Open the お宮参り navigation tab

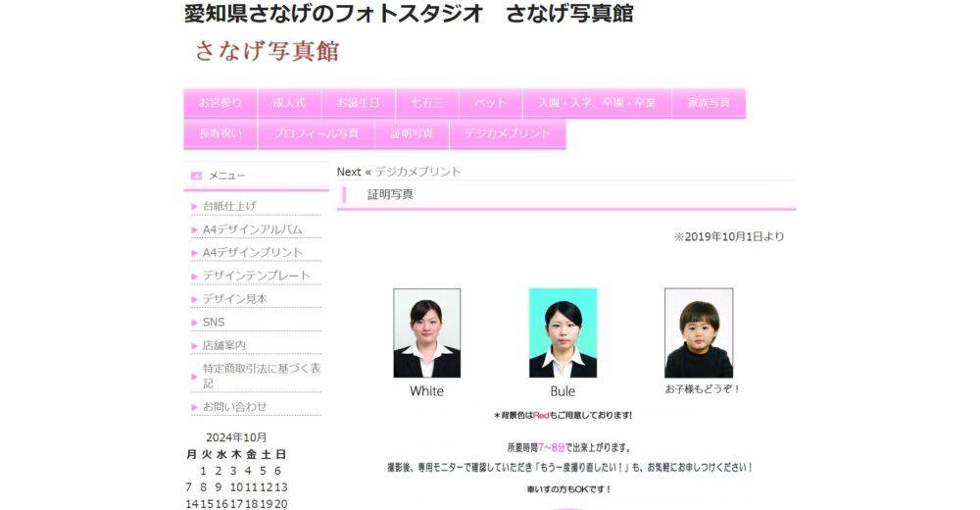[x=220, y=103]
